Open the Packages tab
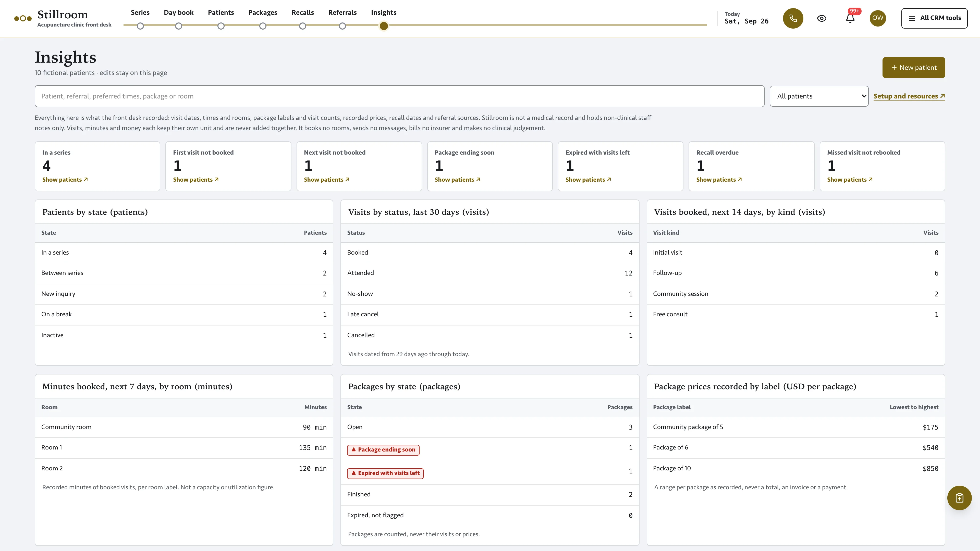 (x=263, y=12)
